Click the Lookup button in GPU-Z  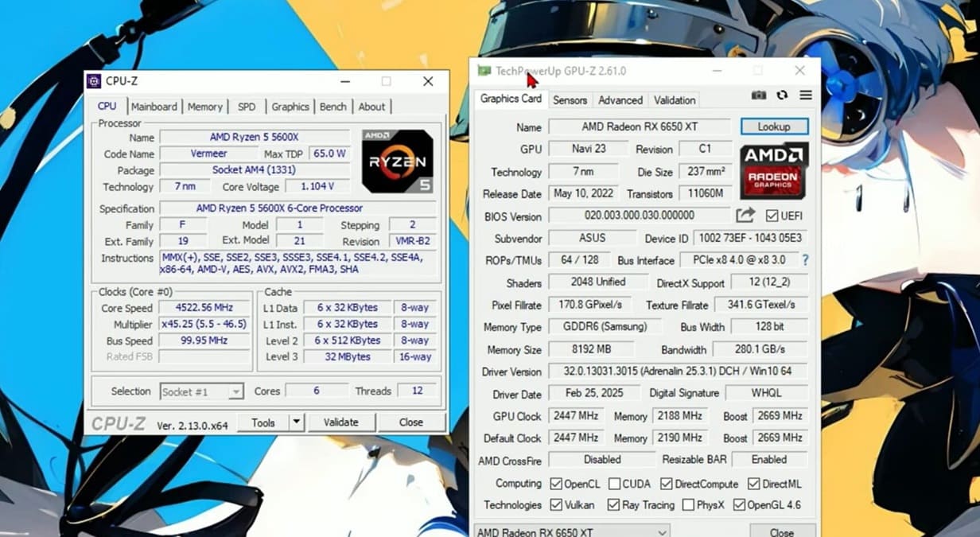point(774,126)
